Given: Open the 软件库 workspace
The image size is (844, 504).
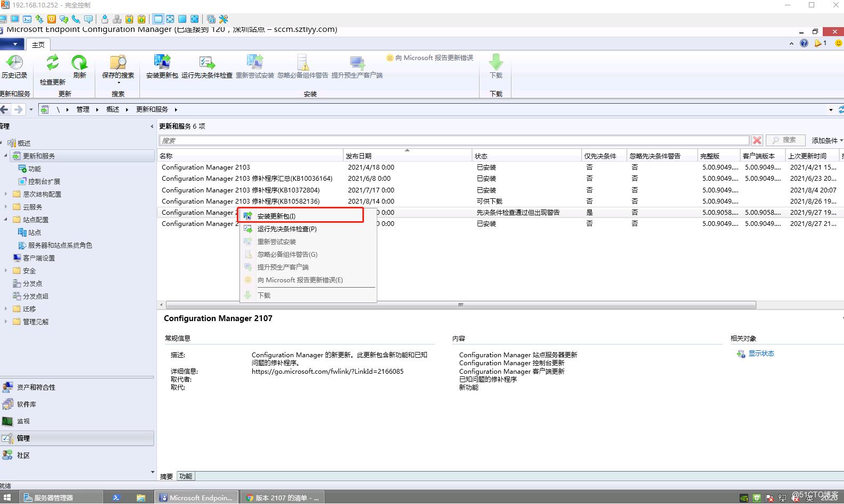Looking at the screenshot, I should coord(77,404).
